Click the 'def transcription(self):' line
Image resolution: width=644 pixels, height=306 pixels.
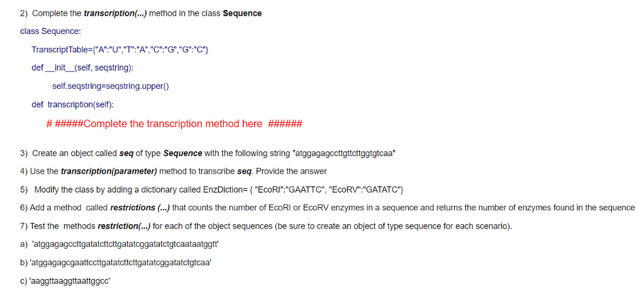click(x=73, y=105)
